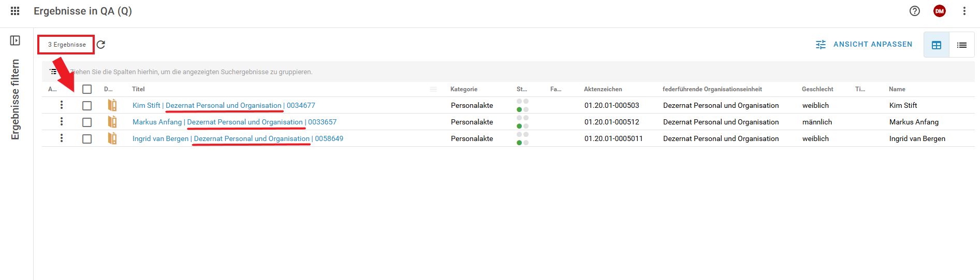Open the DM user avatar menu

[939, 11]
